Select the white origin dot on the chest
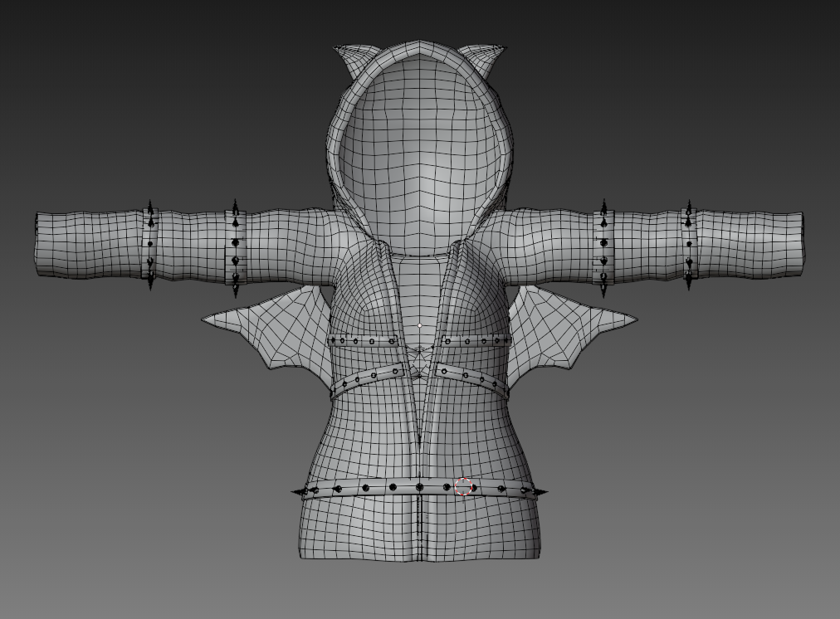Viewport: 840px width, 619px height. click(x=420, y=325)
